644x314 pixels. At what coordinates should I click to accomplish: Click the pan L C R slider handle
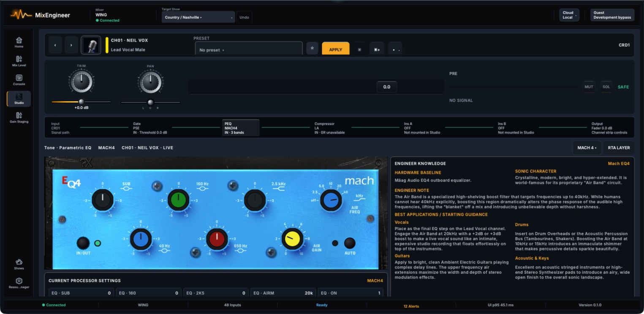(150, 102)
